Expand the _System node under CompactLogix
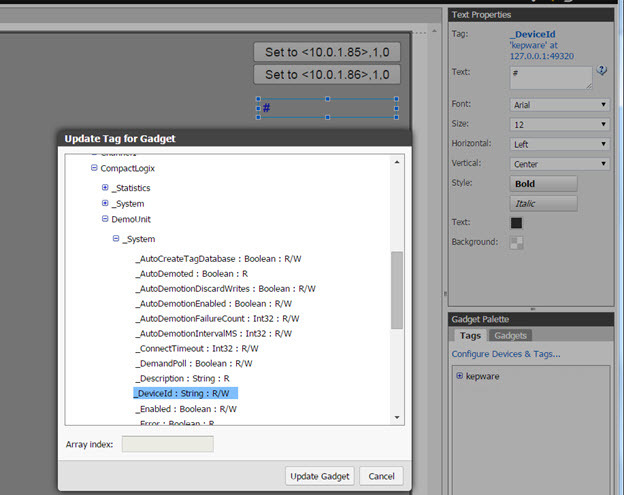Viewport: 624px width, 495px height. click(x=105, y=203)
